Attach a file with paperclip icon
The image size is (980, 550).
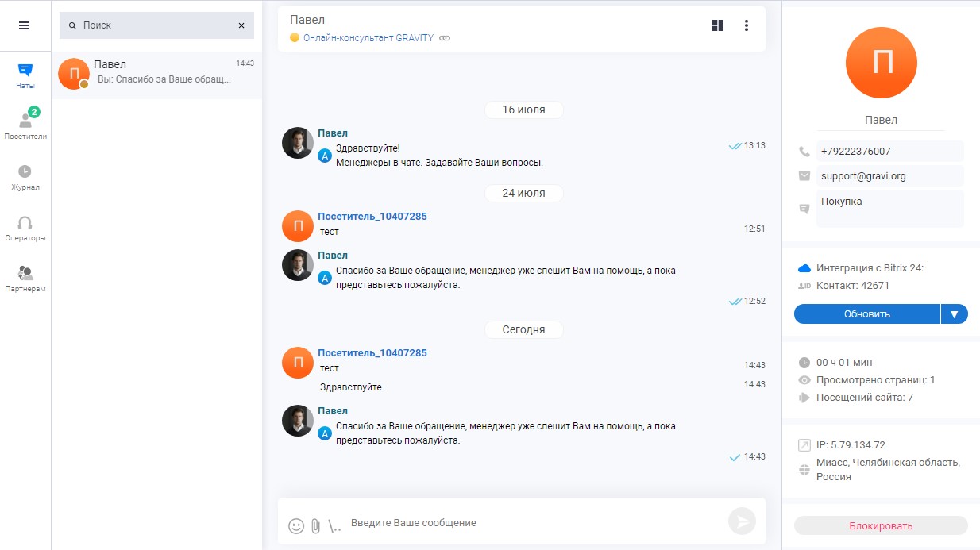[x=315, y=525]
